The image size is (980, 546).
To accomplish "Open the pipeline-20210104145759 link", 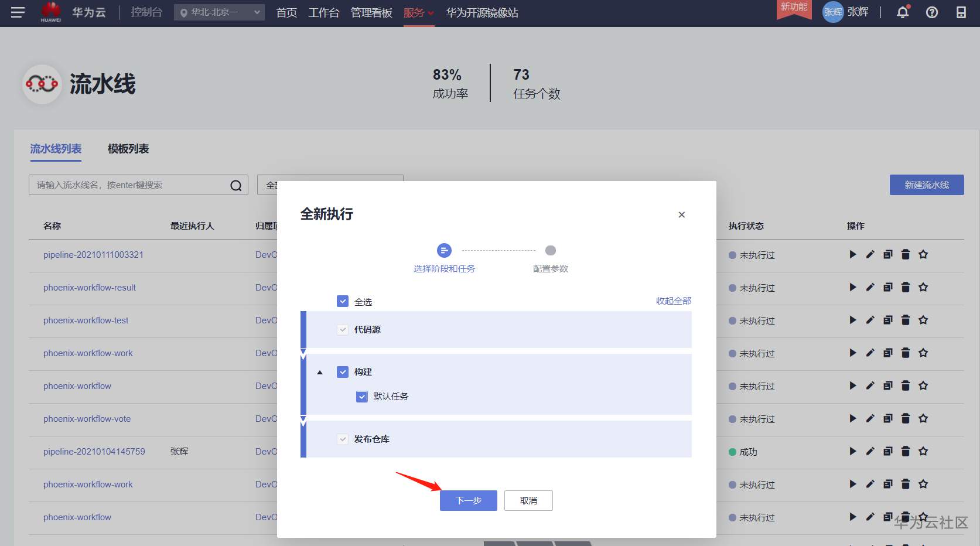I will (x=94, y=452).
